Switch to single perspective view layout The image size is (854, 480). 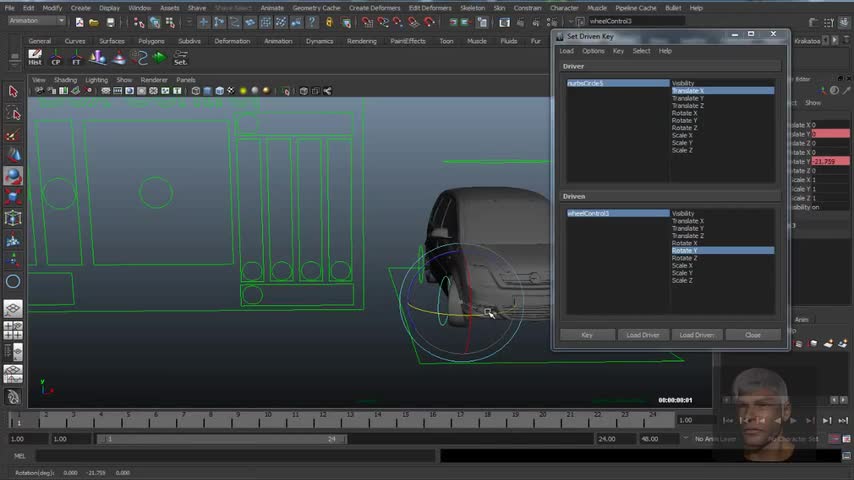click(x=13, y=309)
